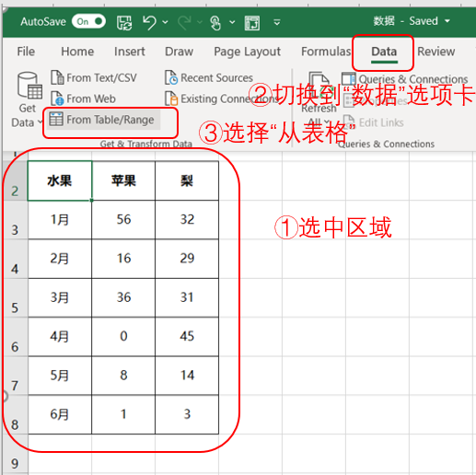Click the Edit Links button label

381,122
